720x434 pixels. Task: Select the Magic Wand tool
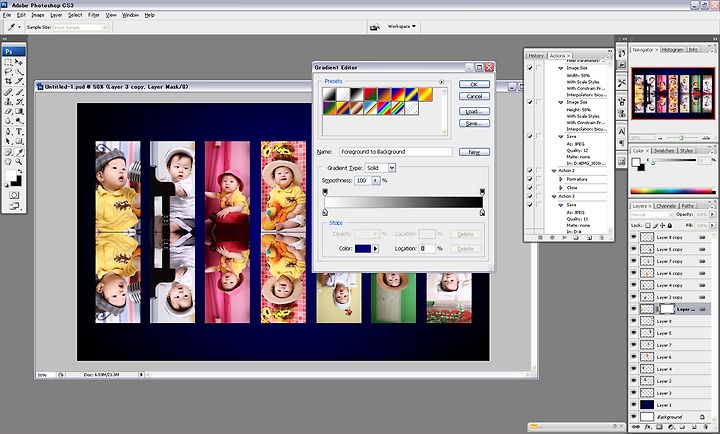[x=19, y=72]
